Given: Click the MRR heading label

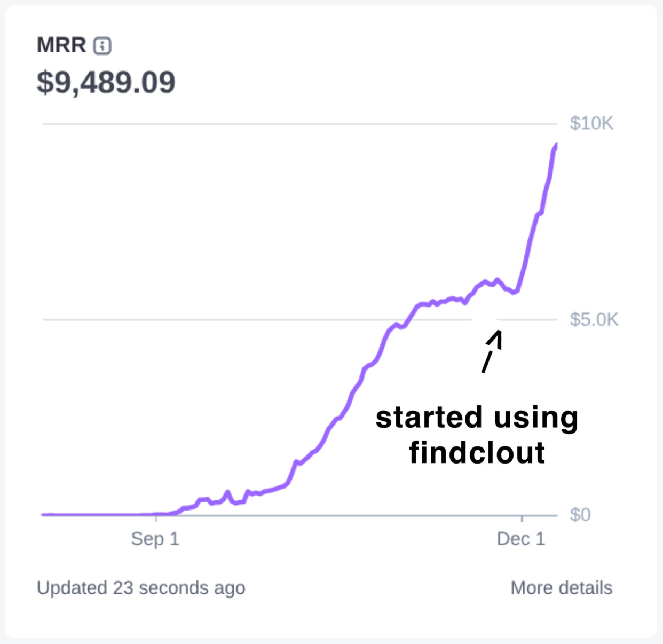Looking at the screenshot, I should (60, 45).
